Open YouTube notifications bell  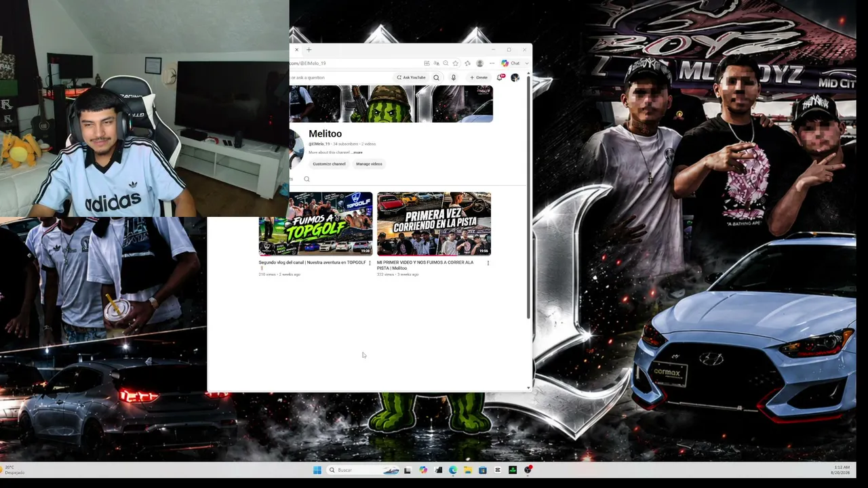click(x=500, y=77)
